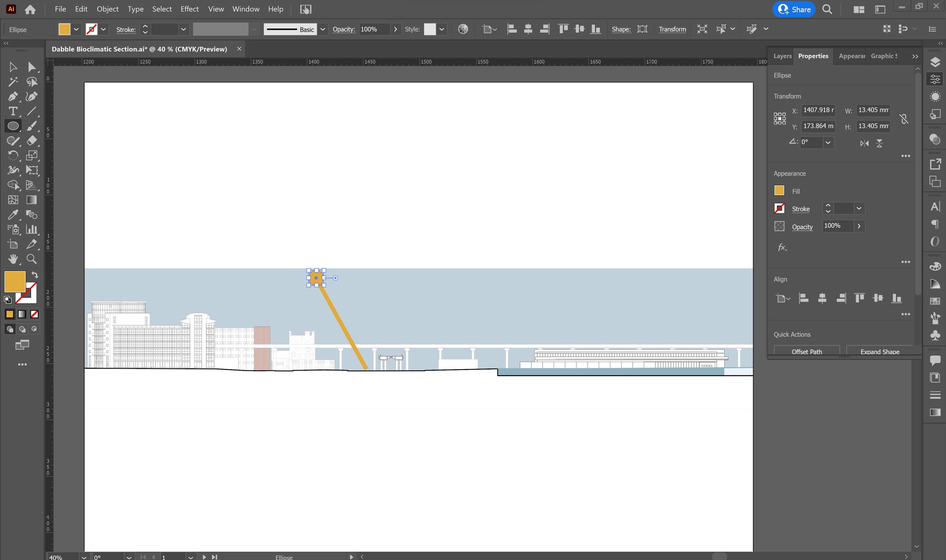Toggle constrain width and height proportions
Viewport: 946px width, 560px height.
point(904,119)
